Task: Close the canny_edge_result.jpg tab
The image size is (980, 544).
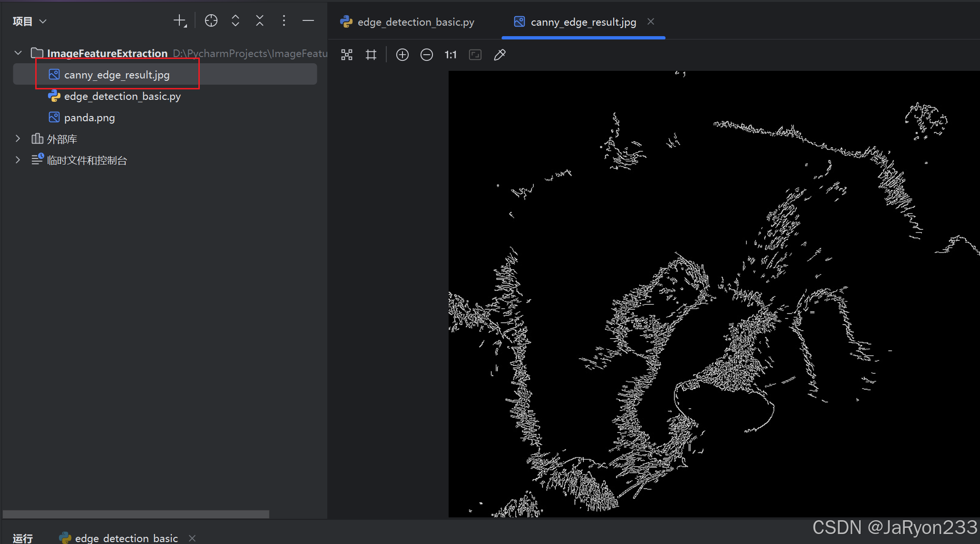Action: click(x=651, y=22)
